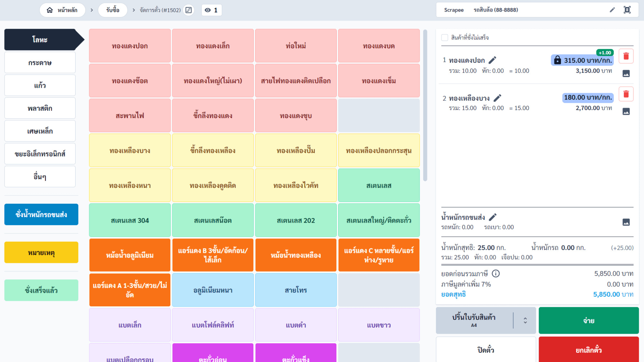Tick the สินค้าที่ชั่งไม่เสร็จ checkbox
644x362 pixels.
point(445,38)
